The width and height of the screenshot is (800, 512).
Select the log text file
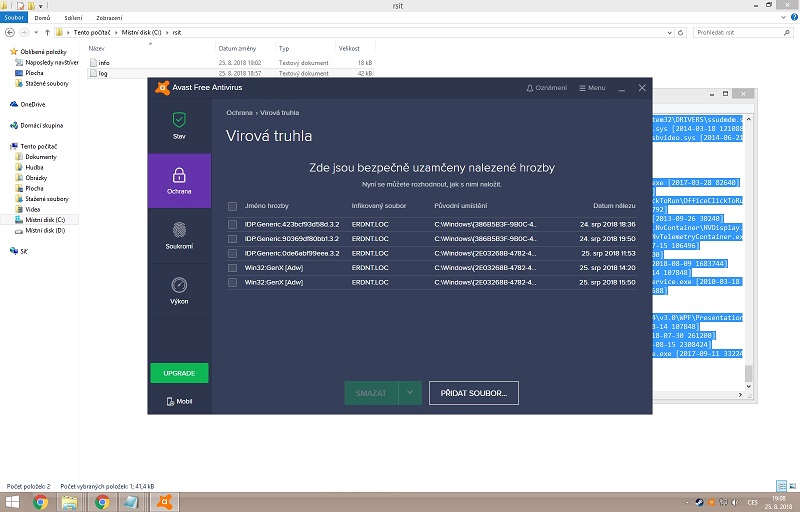pyautogui.click(x=103, y=73)
